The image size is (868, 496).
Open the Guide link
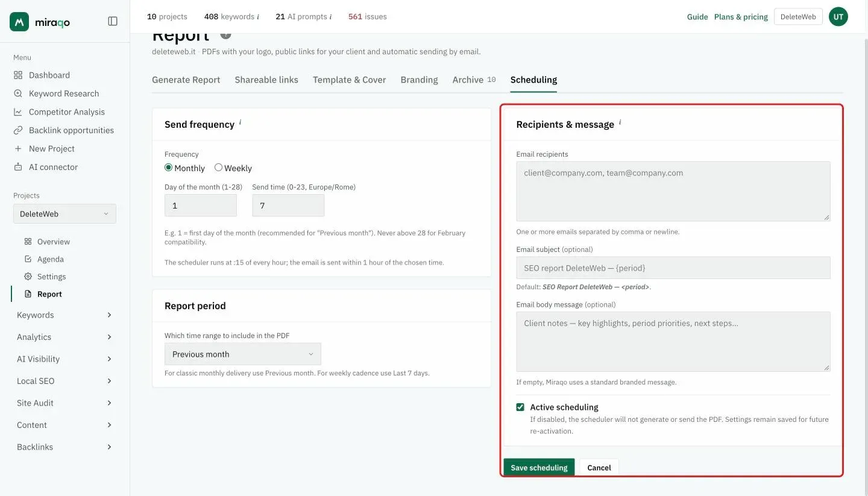click(x=697, y=17)
